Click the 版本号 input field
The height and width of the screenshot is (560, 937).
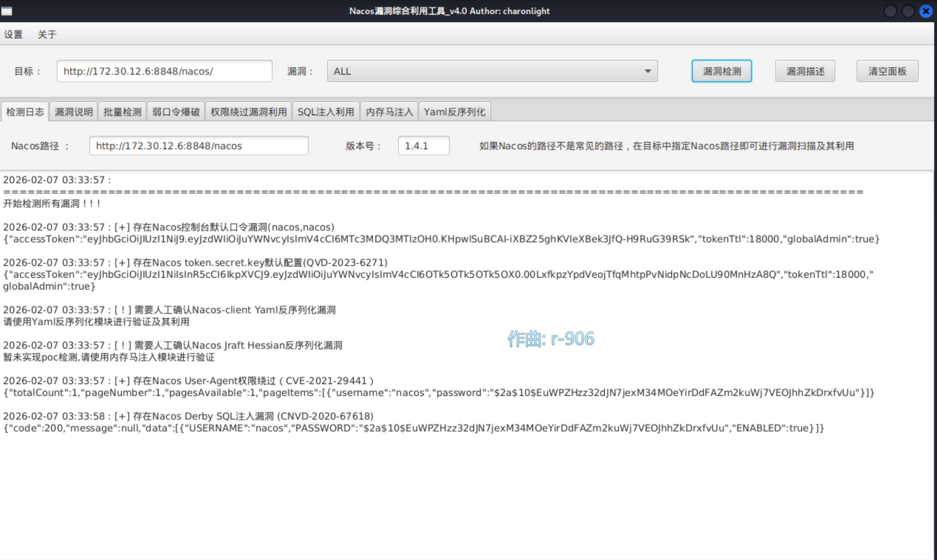424,146
